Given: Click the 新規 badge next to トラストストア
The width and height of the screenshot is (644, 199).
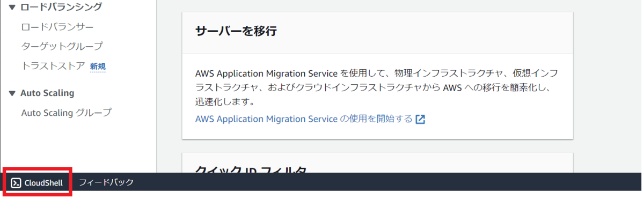Looking at the screenshot, I should point(98,67).
